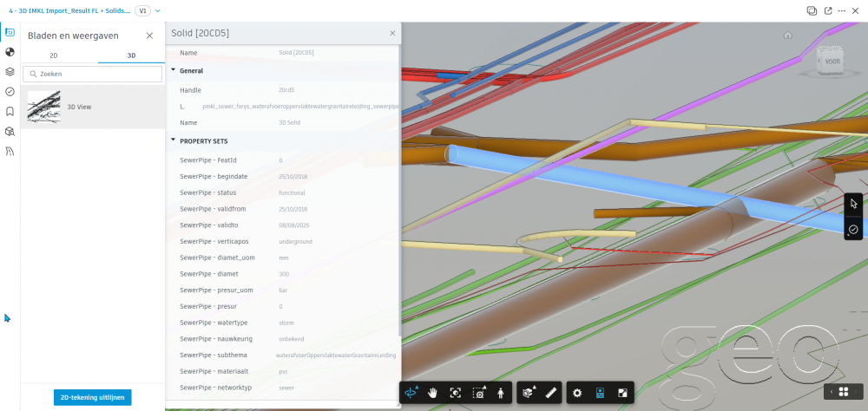
Task: Open viewer Settings gear
Action: [577, 393]
